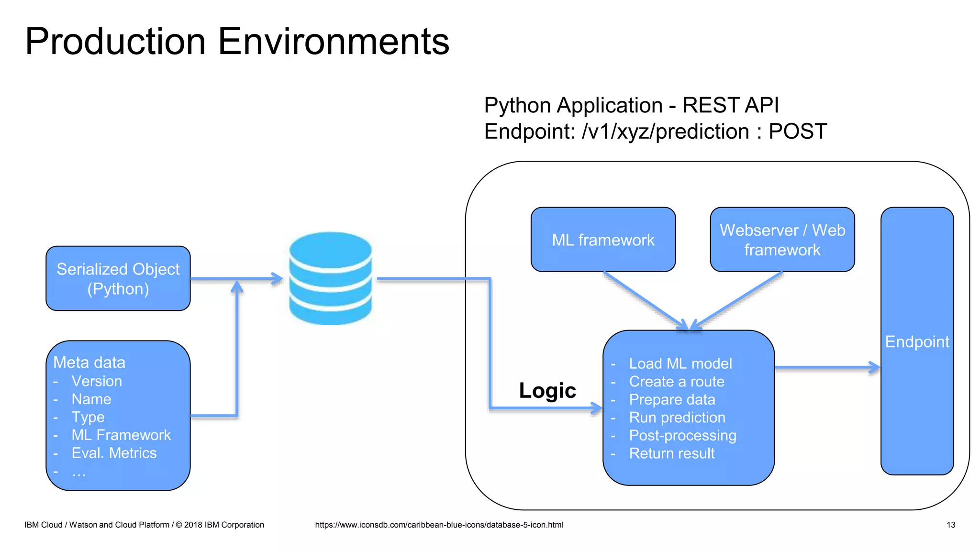Select the 'Prepare data' step
Image resolution: width=980 pixels, height=551 pixels.
click(x=672, y=399)
